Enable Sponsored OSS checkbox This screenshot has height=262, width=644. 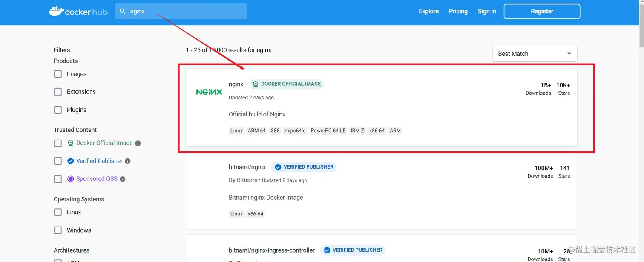click(x=58, y=179)
